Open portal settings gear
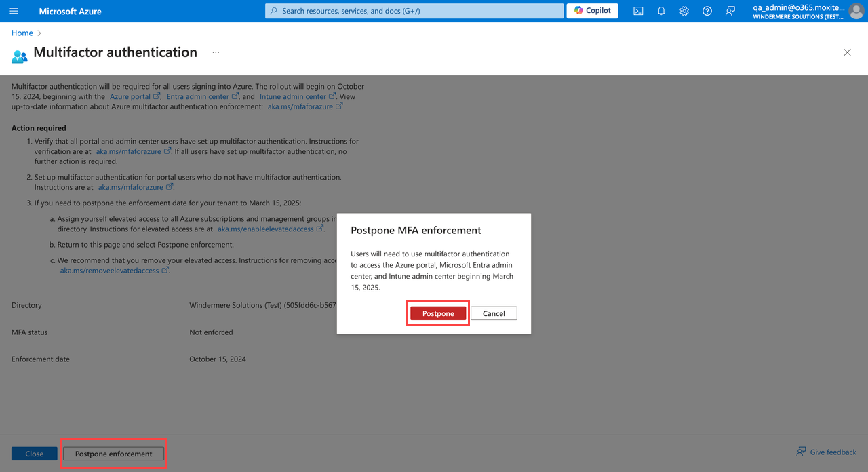This screenshot has height=472, width=868. 684,11
